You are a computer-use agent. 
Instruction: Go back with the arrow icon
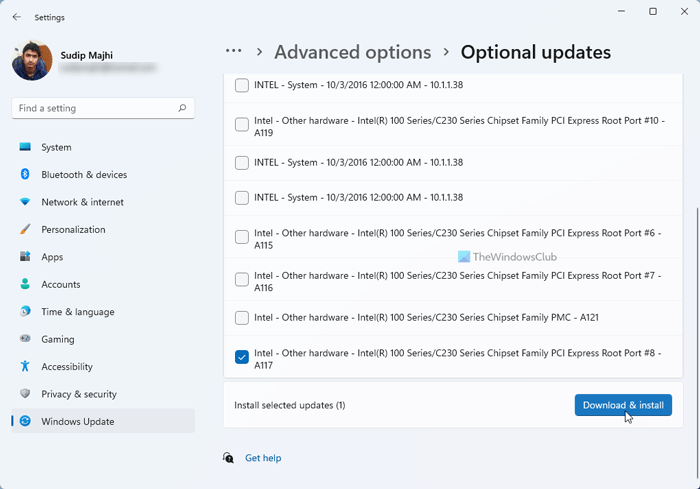[x=17, y=17]
